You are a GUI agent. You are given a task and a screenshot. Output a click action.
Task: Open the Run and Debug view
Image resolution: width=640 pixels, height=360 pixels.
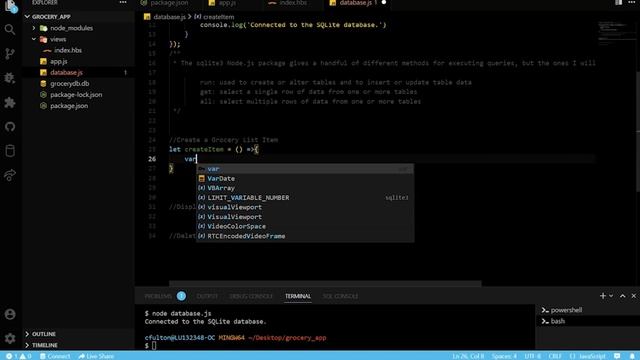(x=10, y=78)
